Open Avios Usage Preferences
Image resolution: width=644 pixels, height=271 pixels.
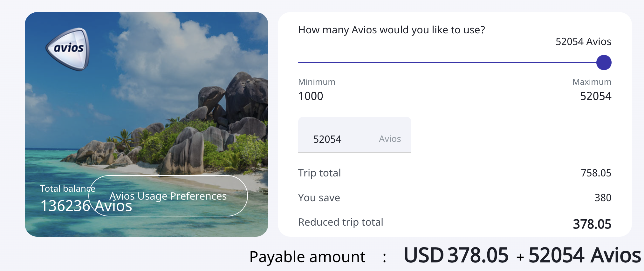tap(168, 196)
